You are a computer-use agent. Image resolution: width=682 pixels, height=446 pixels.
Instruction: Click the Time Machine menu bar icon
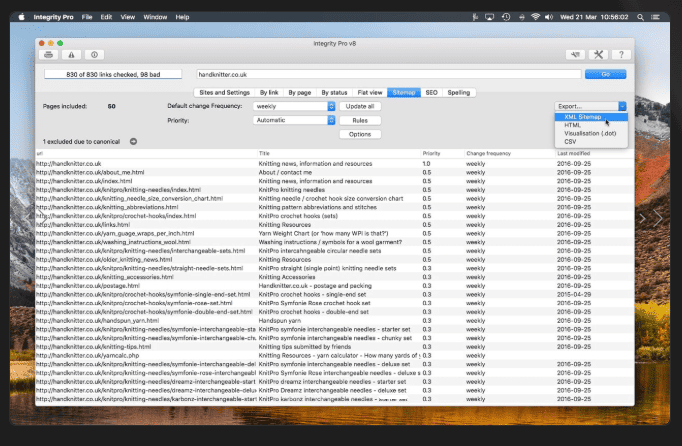pos(506,17)
